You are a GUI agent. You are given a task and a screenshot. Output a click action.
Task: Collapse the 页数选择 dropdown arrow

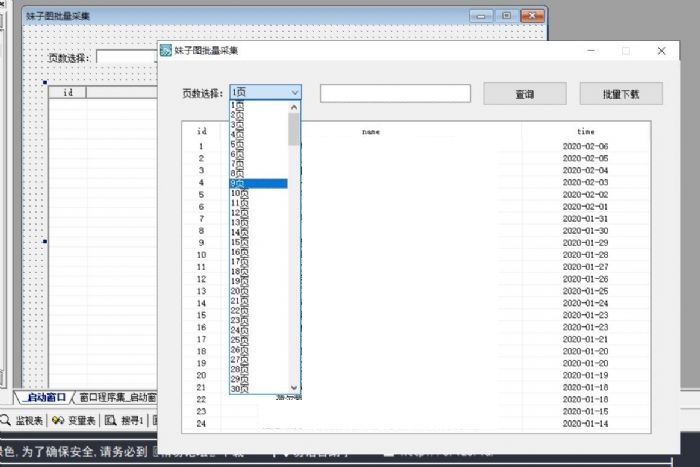(294, 93)
